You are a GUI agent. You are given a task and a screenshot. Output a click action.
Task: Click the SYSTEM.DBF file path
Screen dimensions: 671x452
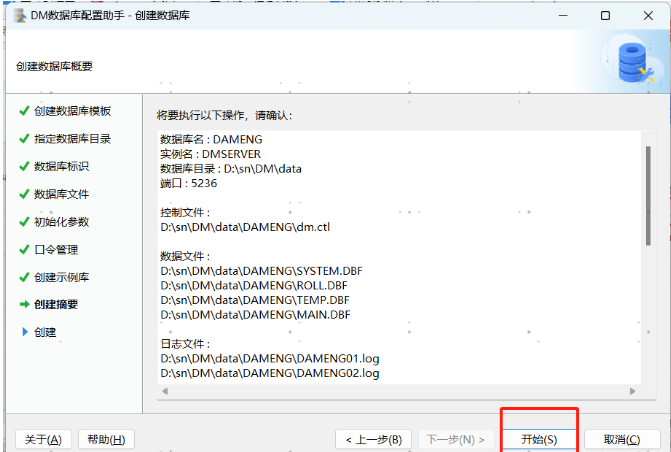click(261, 271)
